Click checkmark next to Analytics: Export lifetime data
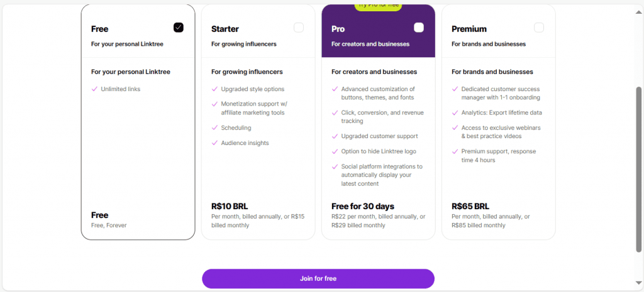 [x=455, y=113]
